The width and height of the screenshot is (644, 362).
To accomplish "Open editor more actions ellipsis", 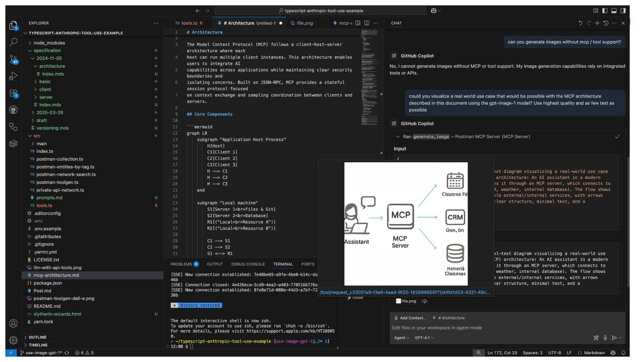I will [x=376, y=23].
